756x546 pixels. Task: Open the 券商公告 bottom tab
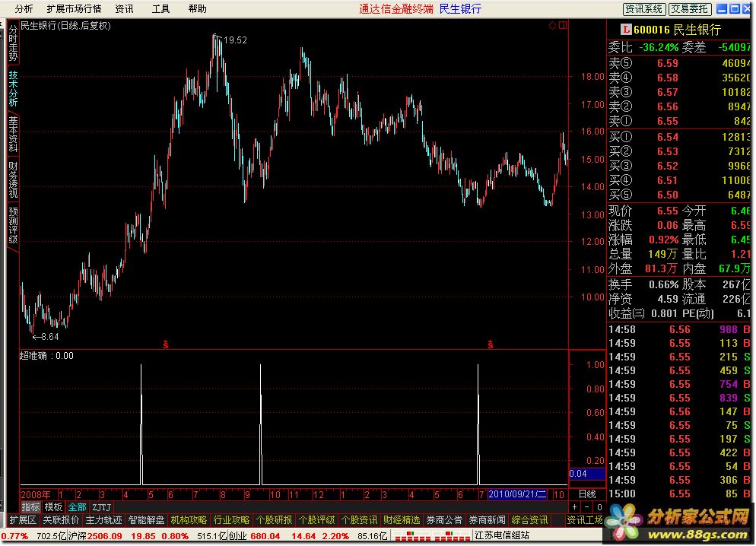coord(444,520)
